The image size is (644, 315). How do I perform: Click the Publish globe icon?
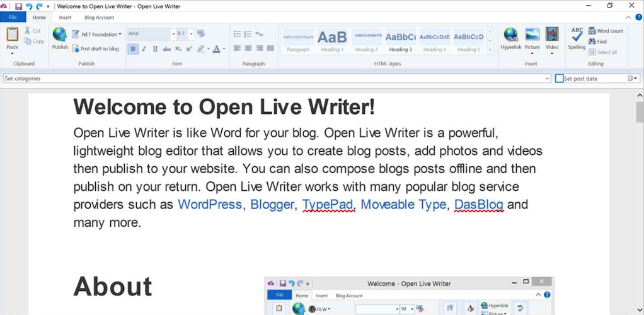[60, 35]
